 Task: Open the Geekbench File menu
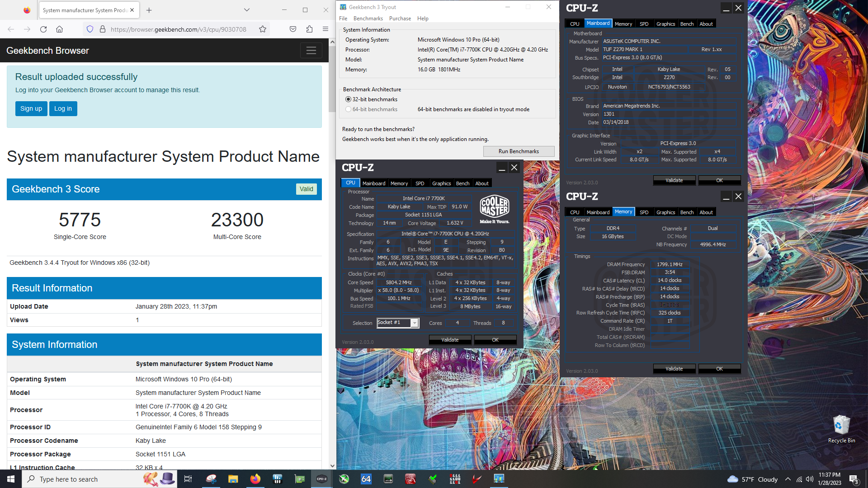tap(343, 19)
